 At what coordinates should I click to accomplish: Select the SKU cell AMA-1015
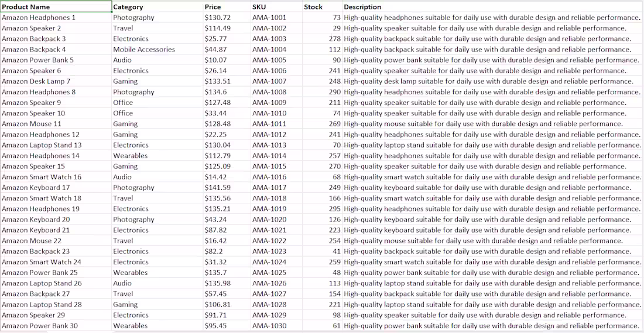click(276, 167)
